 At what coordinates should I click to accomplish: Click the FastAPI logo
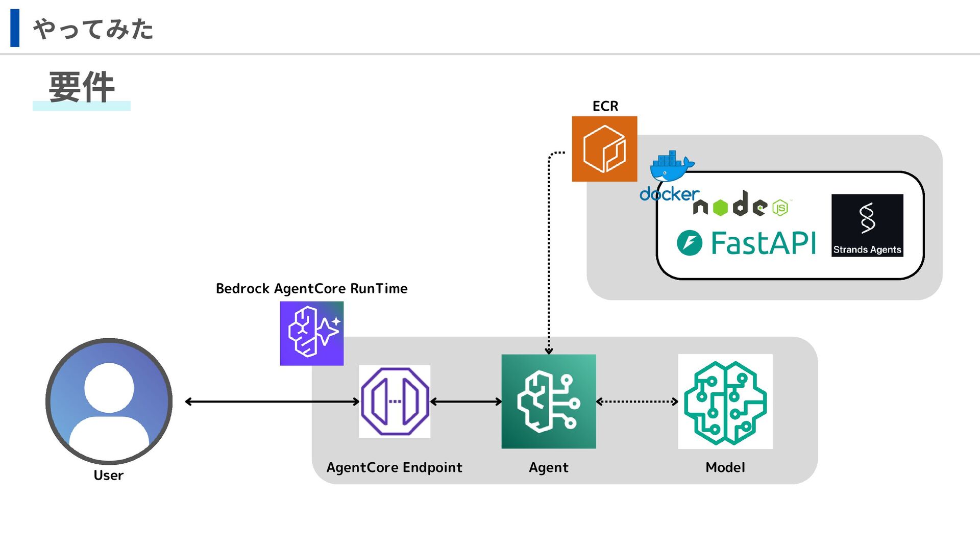[746, 243]
